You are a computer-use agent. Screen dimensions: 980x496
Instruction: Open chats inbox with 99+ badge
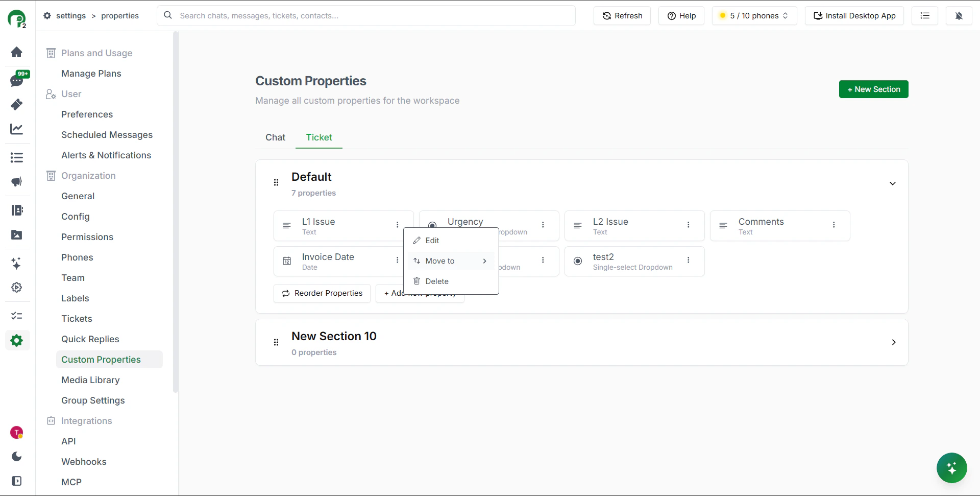(x=17, y=80)
